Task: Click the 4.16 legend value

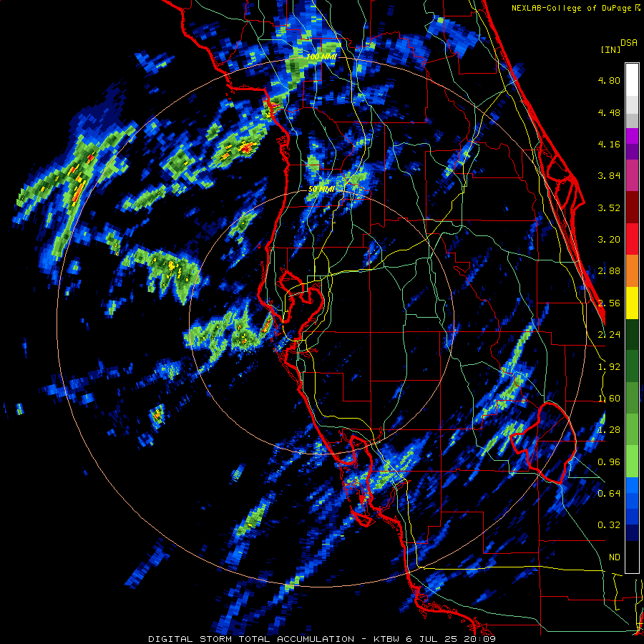Action: (609, 144)
